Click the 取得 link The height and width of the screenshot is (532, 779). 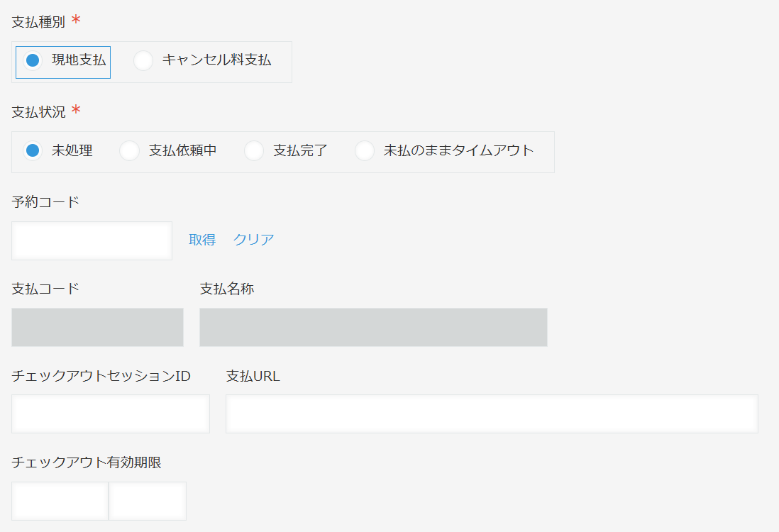(x=202, y=240)
